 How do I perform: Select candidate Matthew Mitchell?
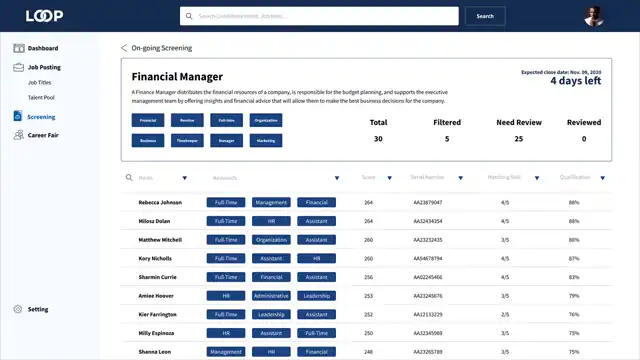(160, 240)
